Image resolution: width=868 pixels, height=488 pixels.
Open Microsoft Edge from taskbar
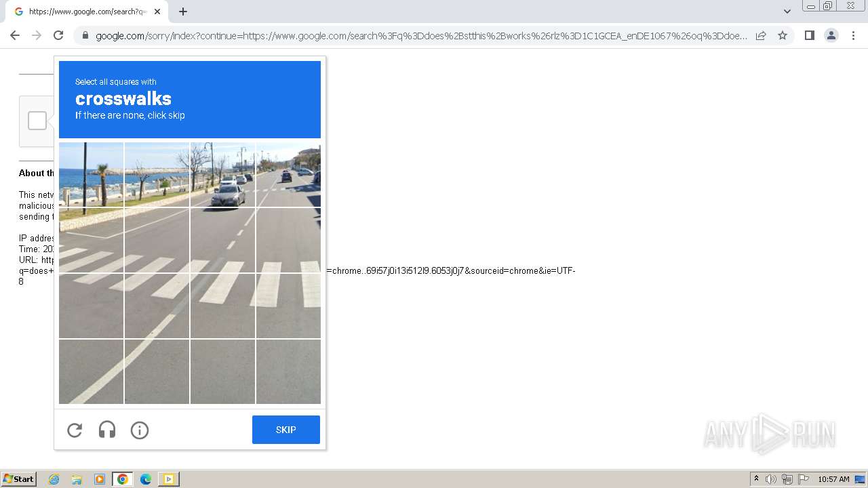[x=146, y=479]
